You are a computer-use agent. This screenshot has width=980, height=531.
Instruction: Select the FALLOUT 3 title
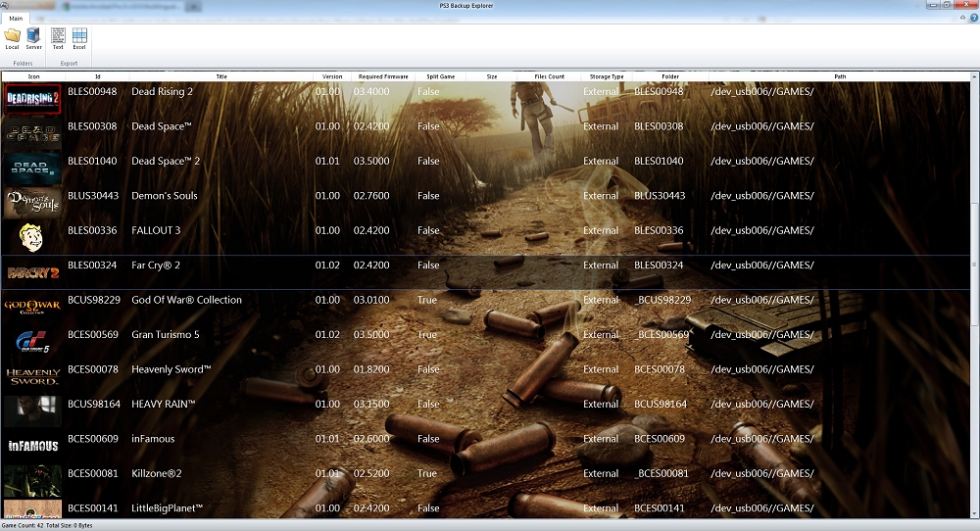156,230
